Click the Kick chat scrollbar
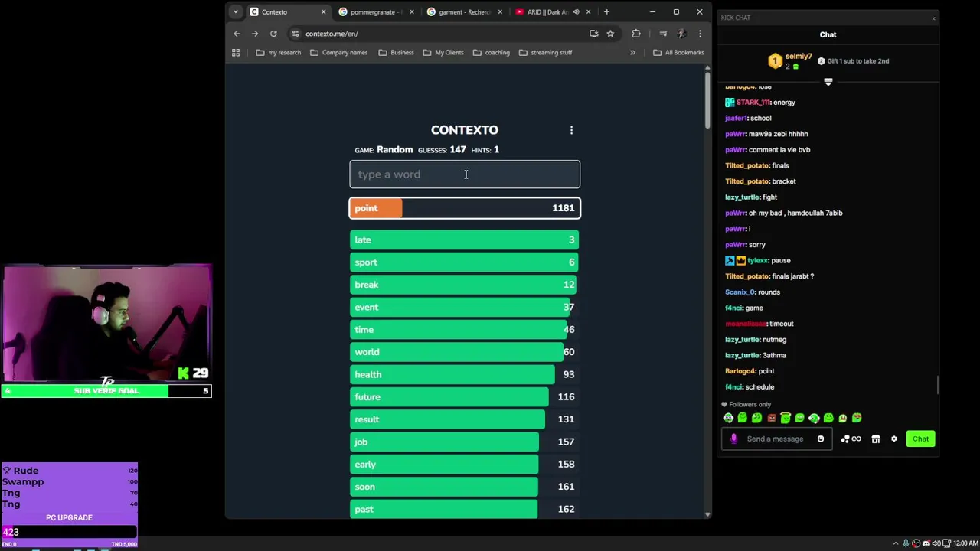Viewport: 980px width, 551px height. 937,385
